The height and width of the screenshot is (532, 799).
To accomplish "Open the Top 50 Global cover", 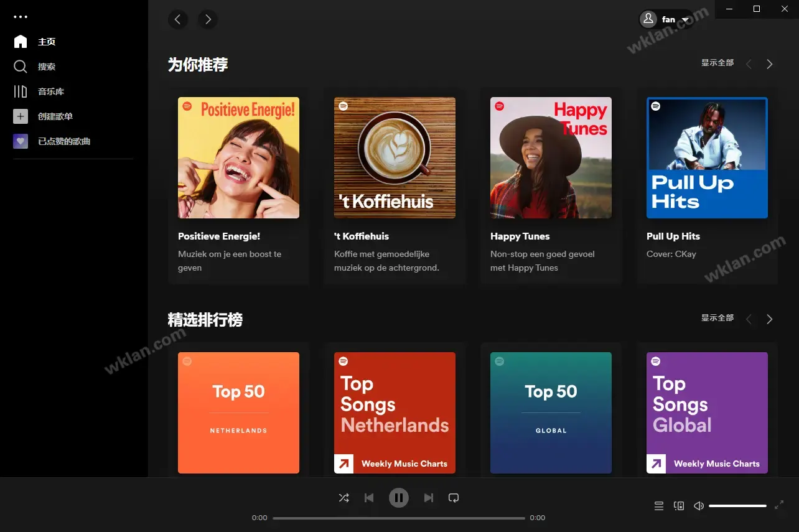I will pyautogui.click(x=551, y=413).
